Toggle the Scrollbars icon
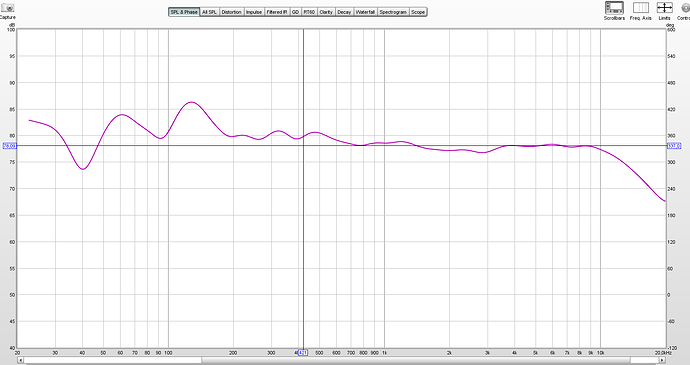Viewport: 690px width, 365px height. pos(614,7)
